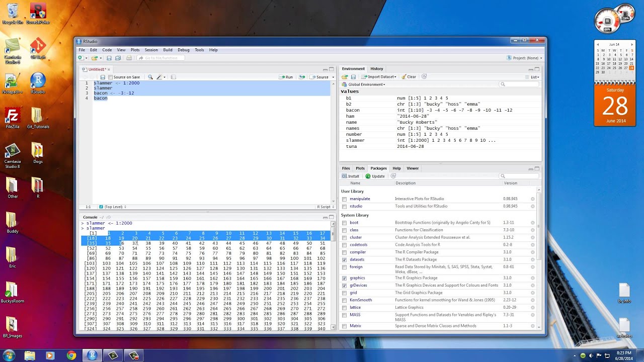
Task: Maximize the Source editor pane
Action: pyautogui.click(x=332, y=69)
